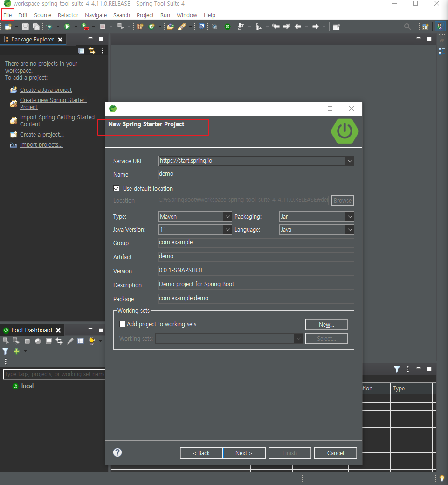Click Import Spring Getting Started Content link
The image size is (448, 485).
[x=57, y=121]
